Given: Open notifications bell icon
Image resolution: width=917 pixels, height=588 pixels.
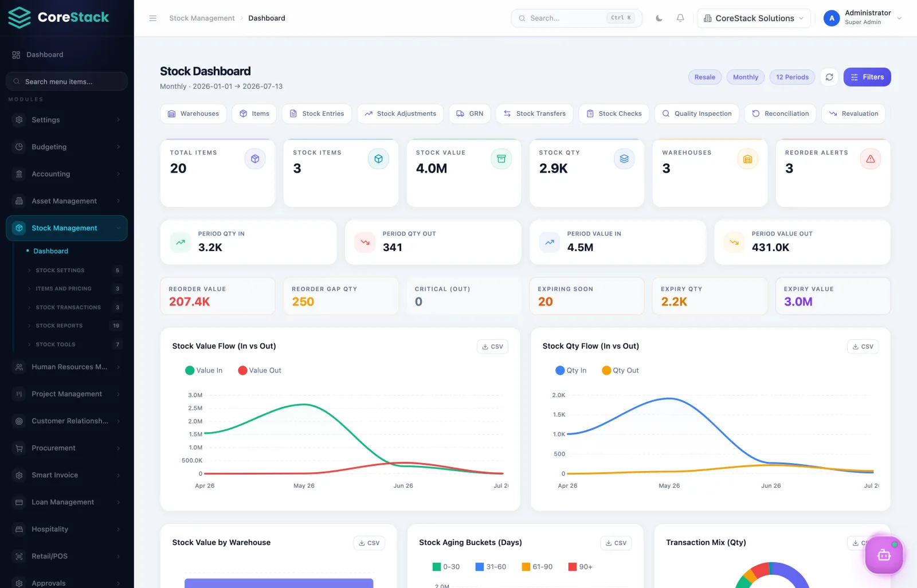Looking at the screenshot, I should pyautogui.click(x=680, y=18).
